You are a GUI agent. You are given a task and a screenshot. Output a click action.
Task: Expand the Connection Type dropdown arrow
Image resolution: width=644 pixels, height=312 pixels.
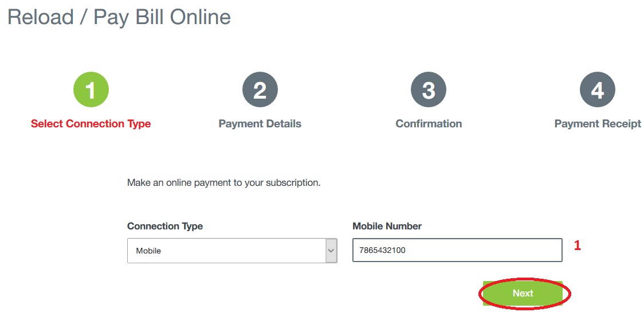[331, 251]
